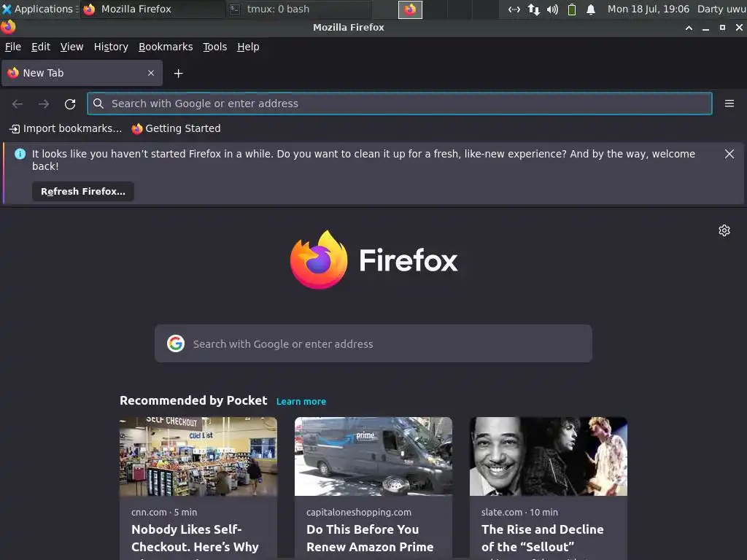
Task: Click the back navigation arrow
Action: [18, 104]
